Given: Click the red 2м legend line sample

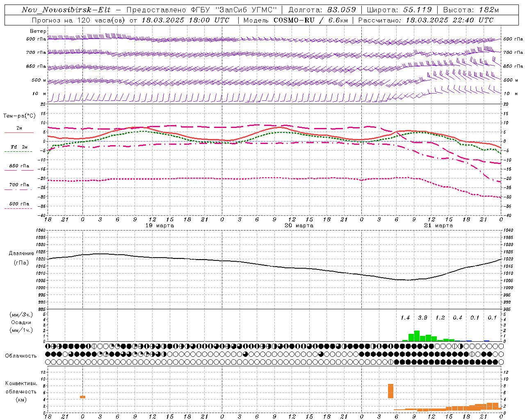Looking at the screenshot, I should pyautogui.click(x=19, y=132).
